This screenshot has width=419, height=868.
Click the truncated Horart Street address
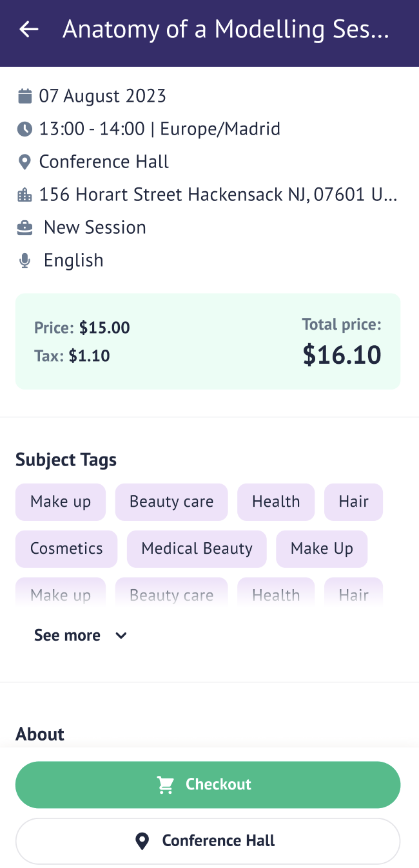point(218,194)
